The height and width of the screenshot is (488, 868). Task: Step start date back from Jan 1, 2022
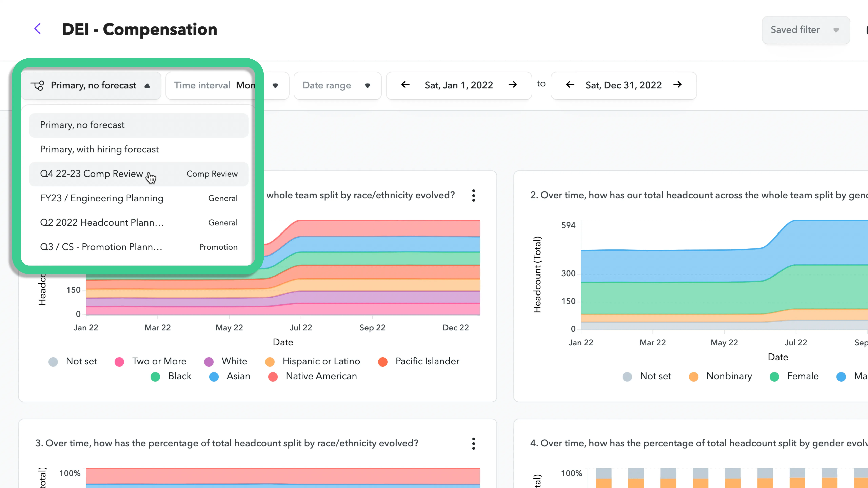[405, 85]
